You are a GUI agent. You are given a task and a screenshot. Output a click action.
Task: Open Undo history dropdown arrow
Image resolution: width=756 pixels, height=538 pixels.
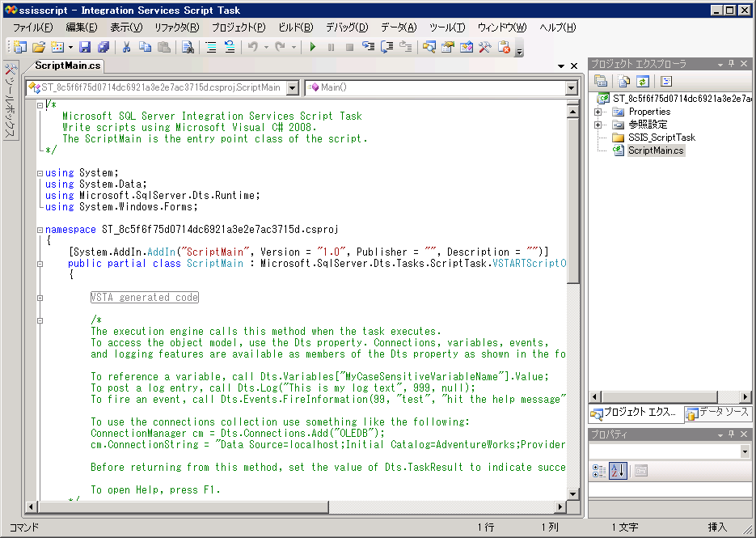coord(266,47)
